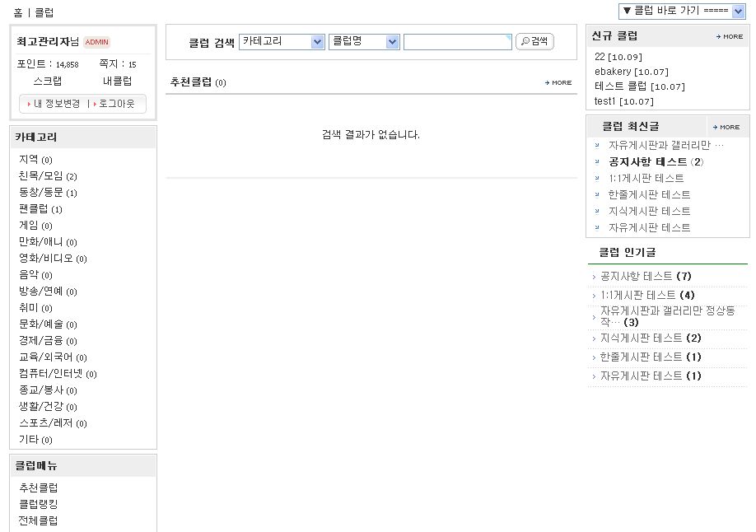Select 친목/모임 category
Viewport: 756px width, 532px height.
41,176
